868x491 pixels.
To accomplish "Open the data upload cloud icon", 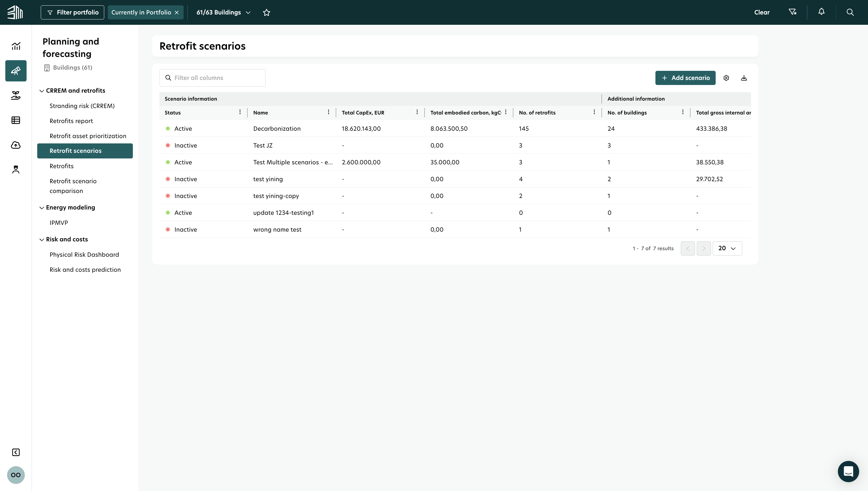I will [x=16, y=145].
